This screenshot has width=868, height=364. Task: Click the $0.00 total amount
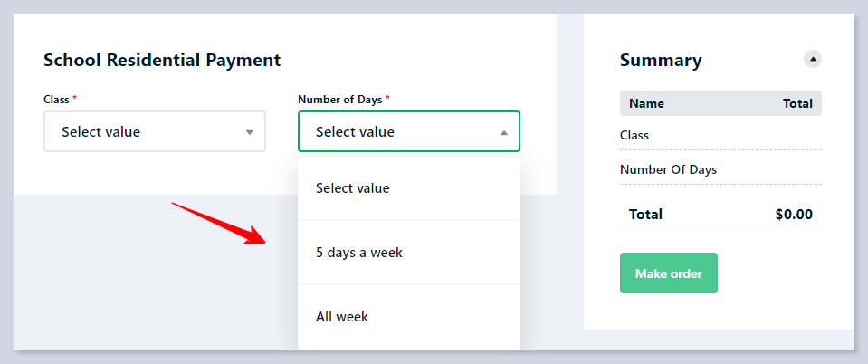794,215
